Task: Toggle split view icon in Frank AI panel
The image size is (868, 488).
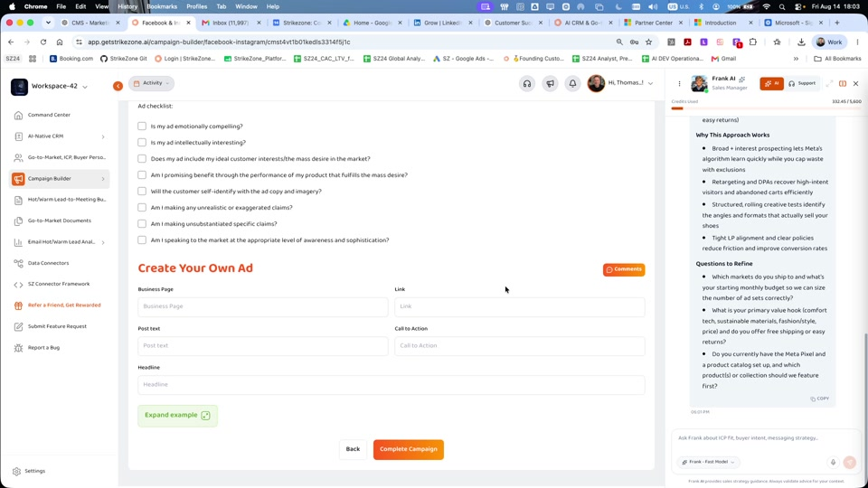Action: [x=843, y=83]
